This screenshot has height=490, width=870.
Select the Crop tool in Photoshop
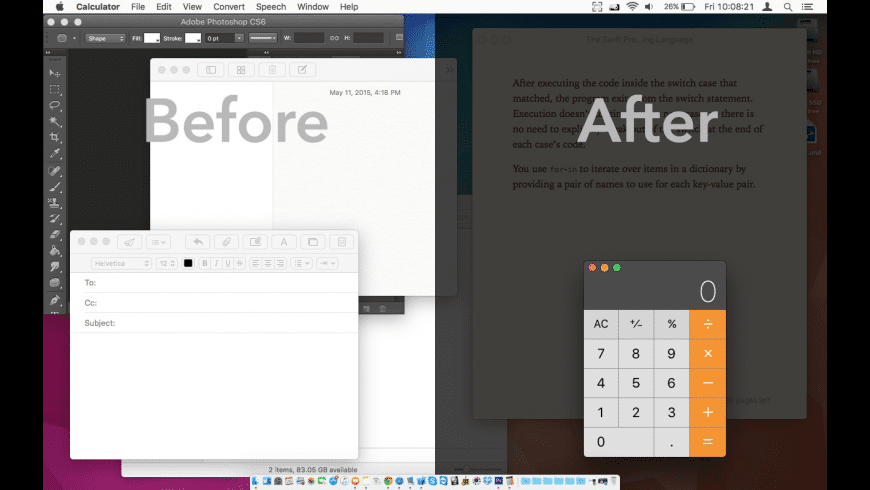54,137
